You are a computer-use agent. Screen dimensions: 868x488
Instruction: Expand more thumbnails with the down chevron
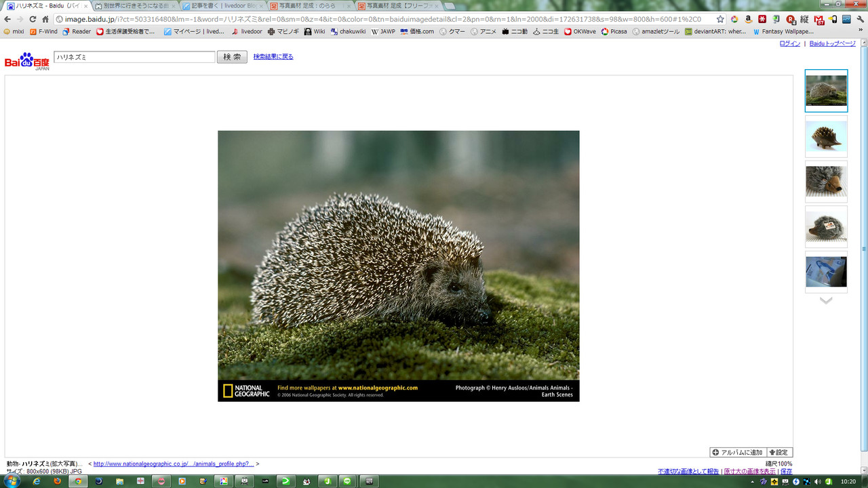pos(826,300)
